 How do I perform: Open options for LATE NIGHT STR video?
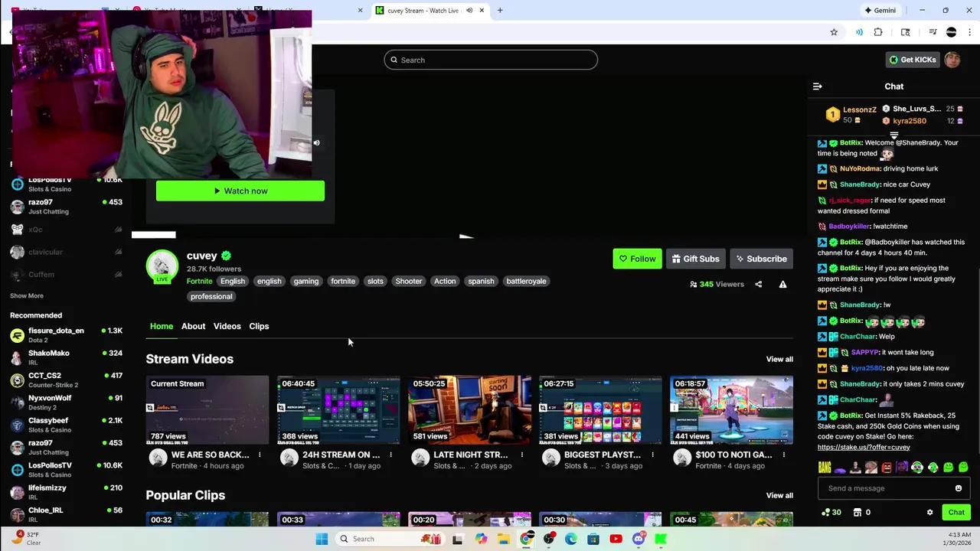click(x=521, y=455)
